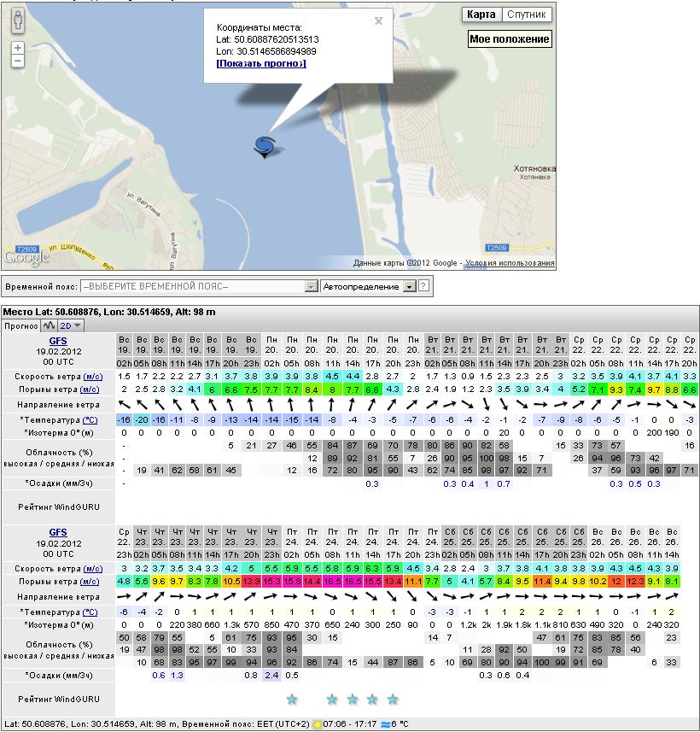
Task: Click the blue windguru spot marker on map
Action: pyautogui.click(x=265, y=147)
